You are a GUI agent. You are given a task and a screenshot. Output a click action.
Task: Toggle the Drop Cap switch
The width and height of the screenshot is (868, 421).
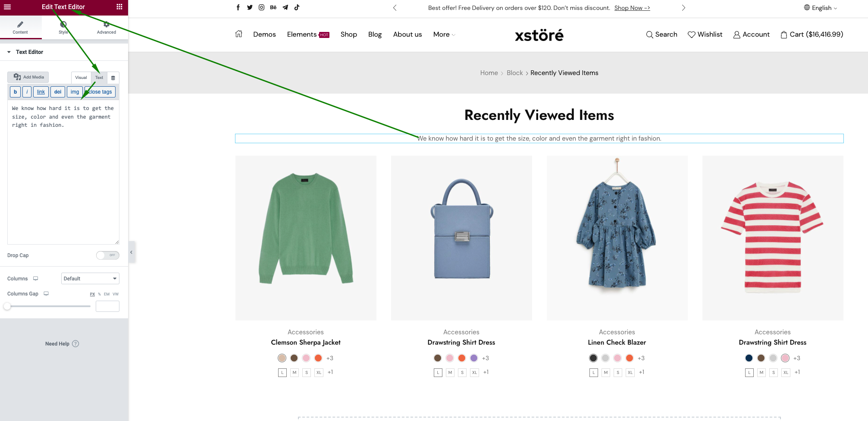click(107, 255)
